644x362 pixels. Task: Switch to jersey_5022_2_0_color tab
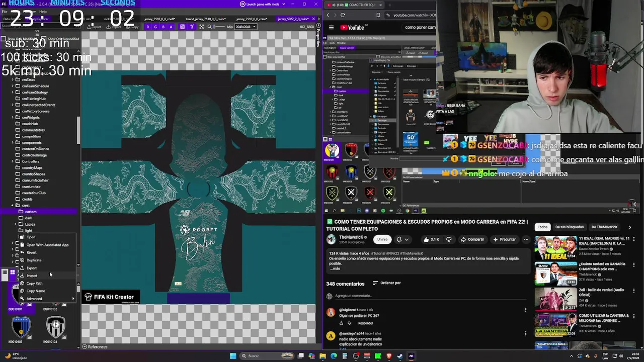coord(294,19)
